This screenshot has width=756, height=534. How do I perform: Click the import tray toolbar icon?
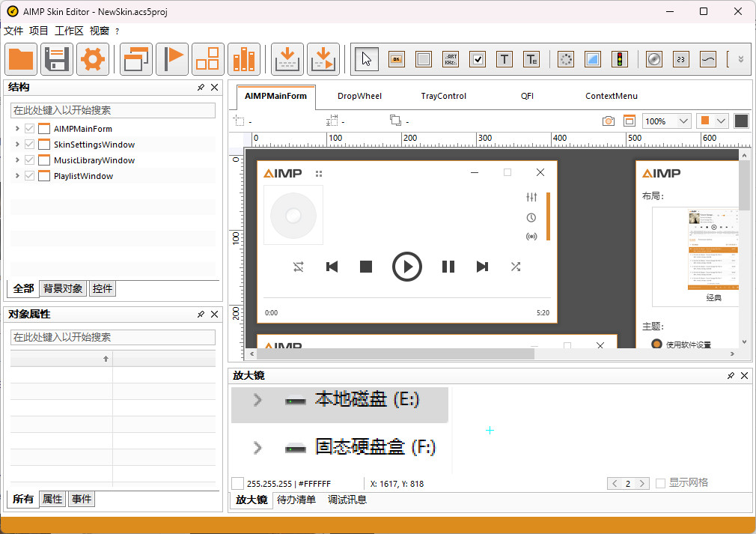coord(287,59)
